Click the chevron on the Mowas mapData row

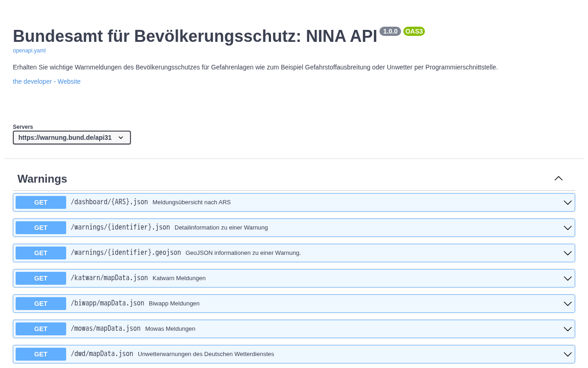[x=568, y=329]
